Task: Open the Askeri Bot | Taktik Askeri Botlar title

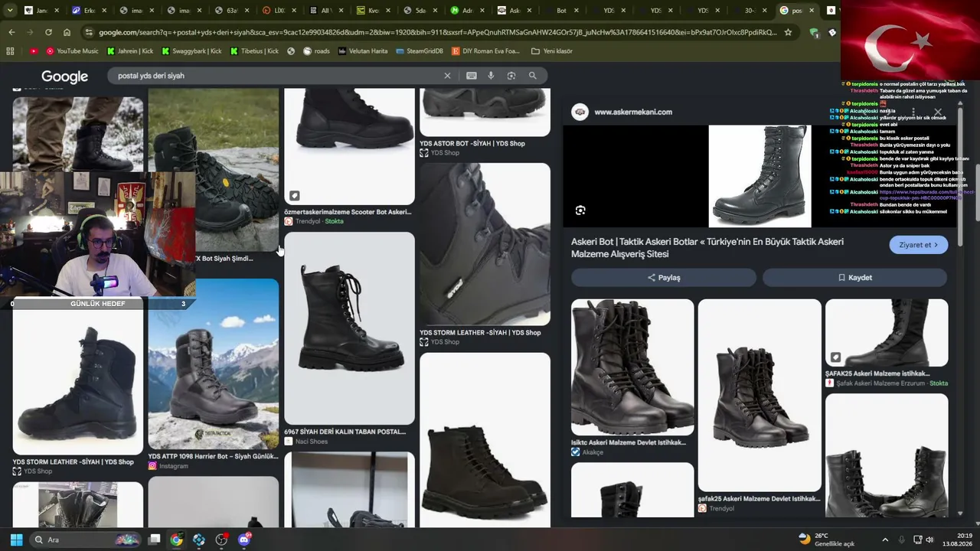Action: click(707, 248)
